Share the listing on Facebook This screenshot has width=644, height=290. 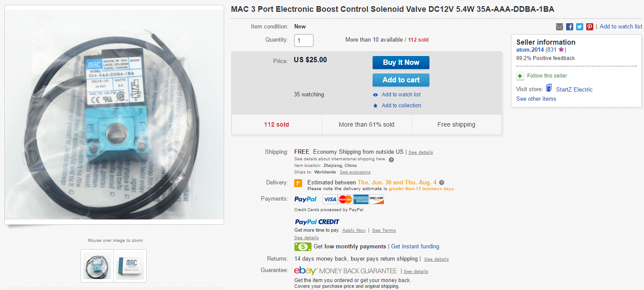569,27
